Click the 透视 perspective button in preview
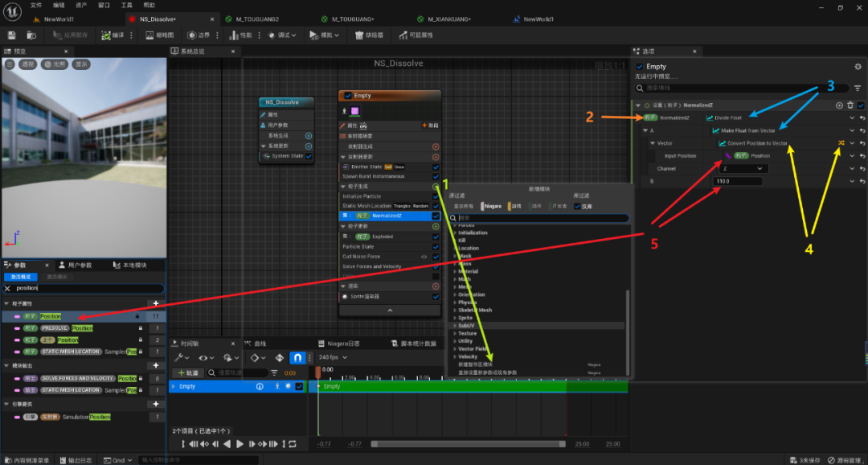 pyautogui.click(x=27, y=64)
